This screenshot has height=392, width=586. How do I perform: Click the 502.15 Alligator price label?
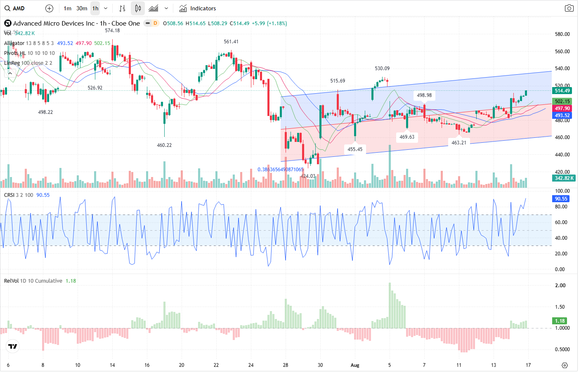point(562,101)
